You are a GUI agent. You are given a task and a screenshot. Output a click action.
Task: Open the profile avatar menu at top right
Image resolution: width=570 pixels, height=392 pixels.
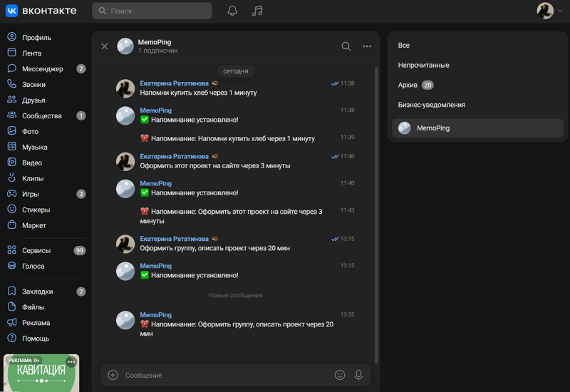pos(546,11)
